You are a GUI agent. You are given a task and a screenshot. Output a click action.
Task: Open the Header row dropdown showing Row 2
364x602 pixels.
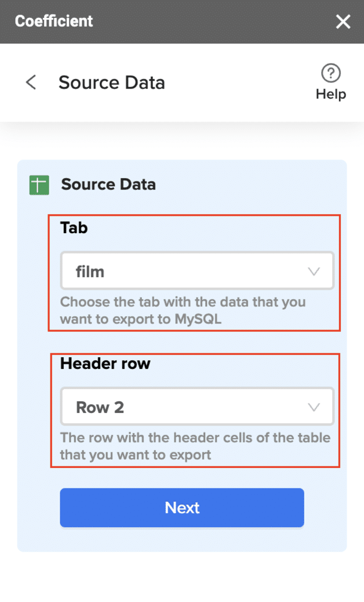click(x=197, y=407)
